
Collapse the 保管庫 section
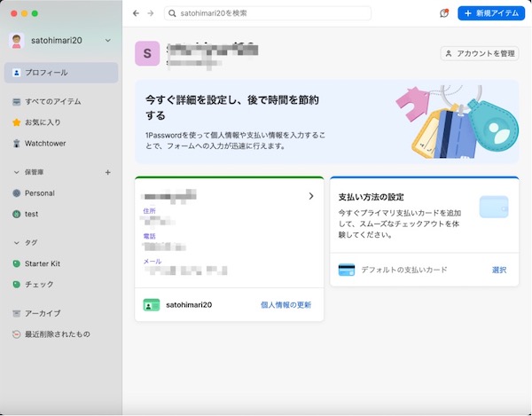point(16,172)
